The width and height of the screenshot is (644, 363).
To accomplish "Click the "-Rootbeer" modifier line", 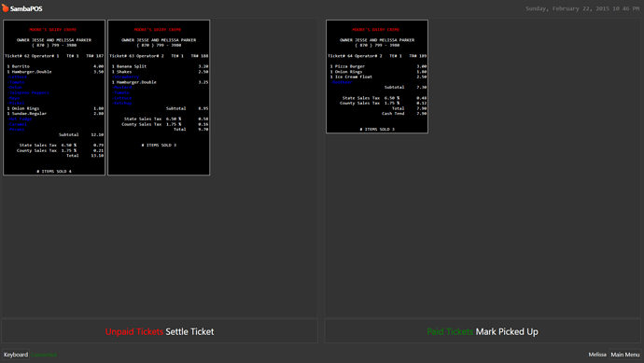I will [342, 82].
